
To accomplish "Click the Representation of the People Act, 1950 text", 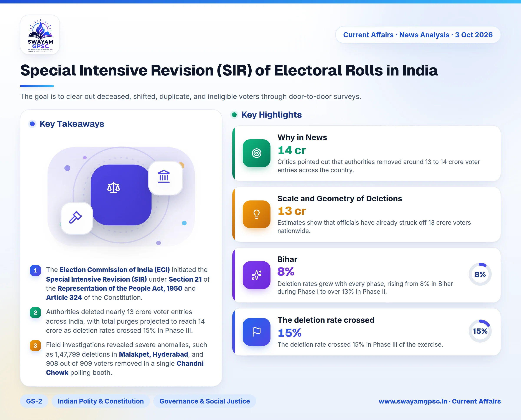I will [x=120, y=288].
